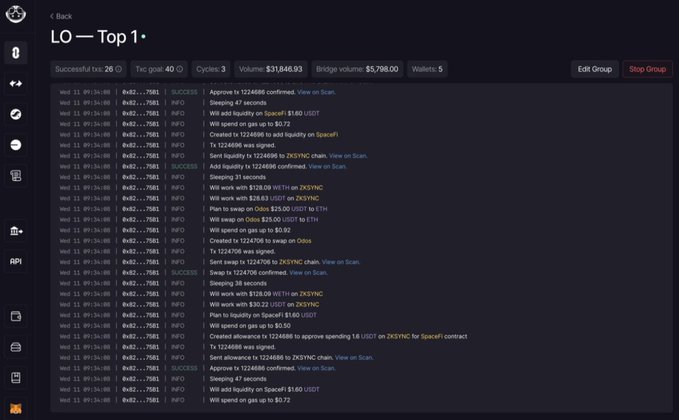Click the Successful txs: 26 chip
This screenshot has width=679, height=420.
(88, 69)
